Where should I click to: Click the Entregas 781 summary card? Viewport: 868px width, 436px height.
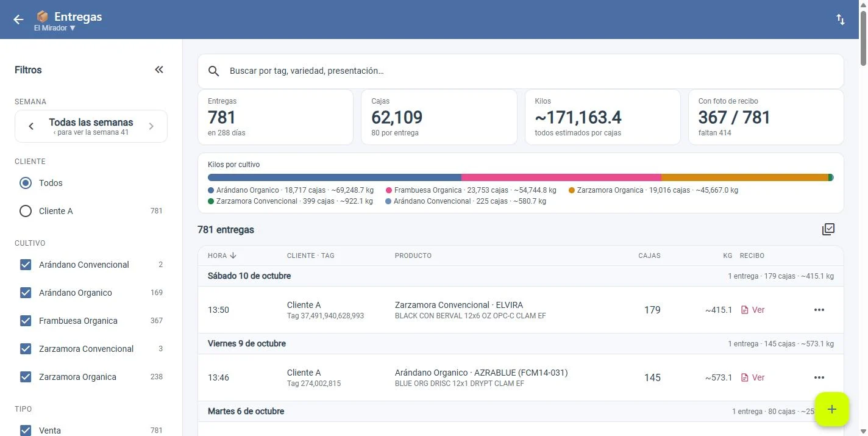click(x=276, y=117)
